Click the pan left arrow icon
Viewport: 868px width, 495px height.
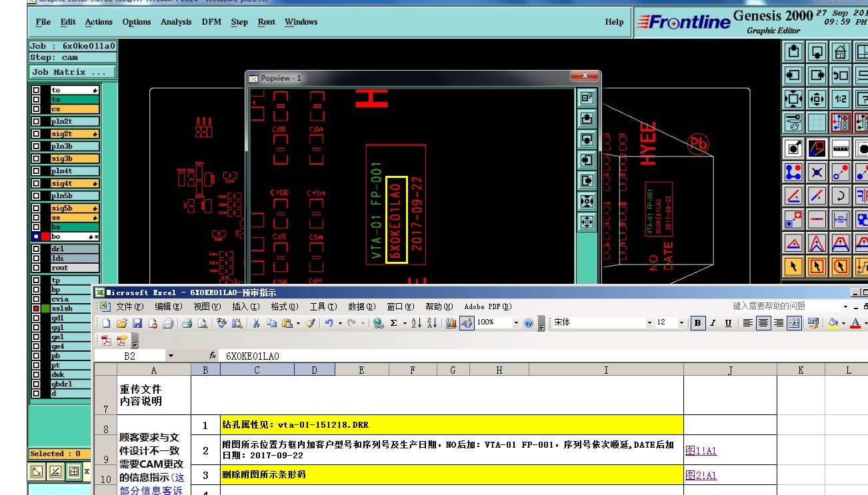793,75
